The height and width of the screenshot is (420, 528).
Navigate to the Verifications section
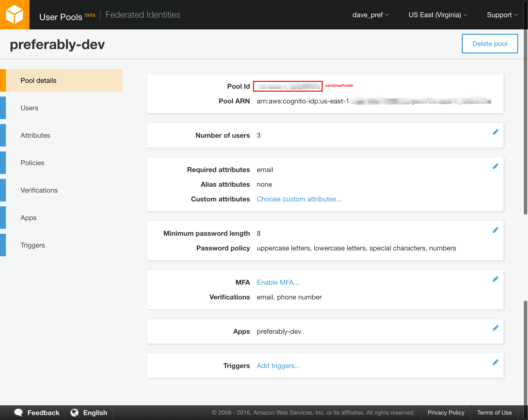click(39, 190)
